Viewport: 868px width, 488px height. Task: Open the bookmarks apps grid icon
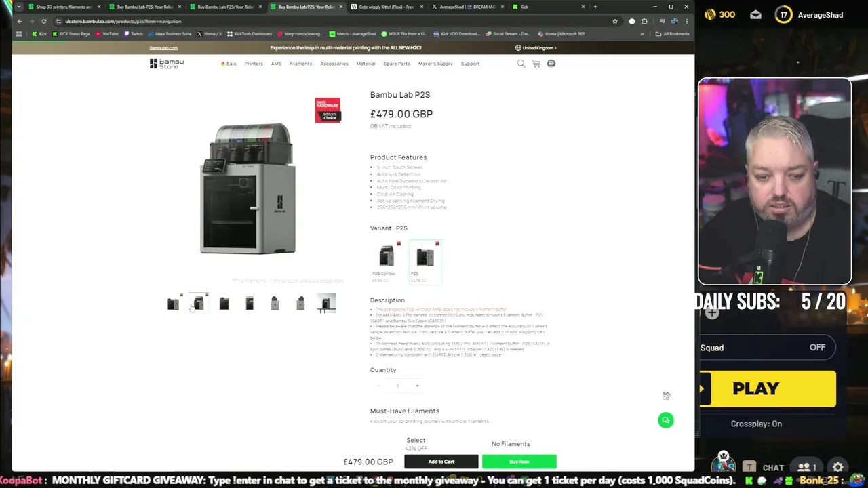pos(19,33)
